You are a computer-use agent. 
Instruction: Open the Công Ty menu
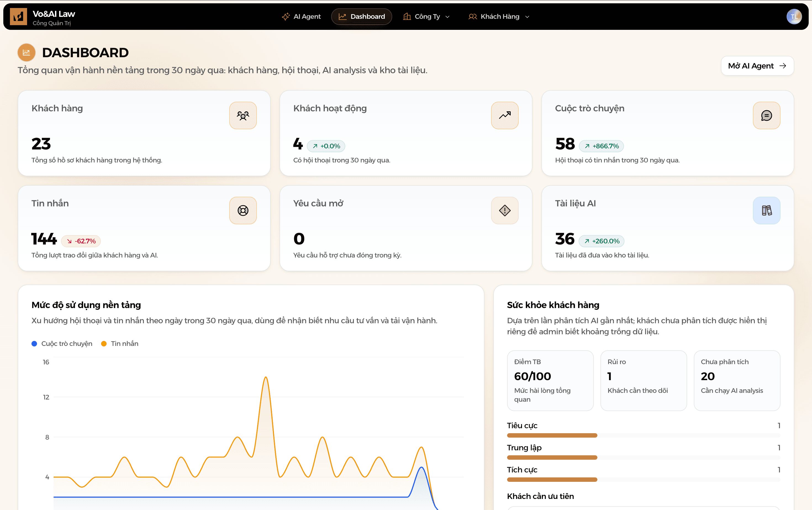[x=426, y=17]
